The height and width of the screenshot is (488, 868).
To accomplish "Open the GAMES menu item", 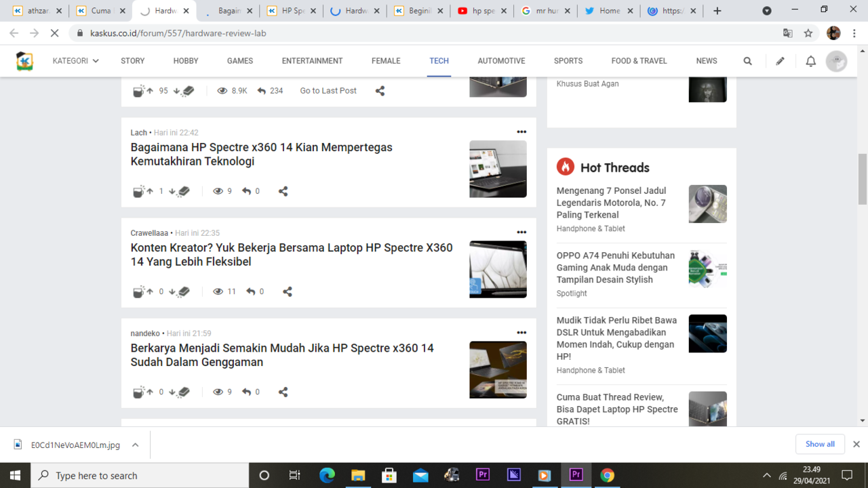I will tap(240, 61).
